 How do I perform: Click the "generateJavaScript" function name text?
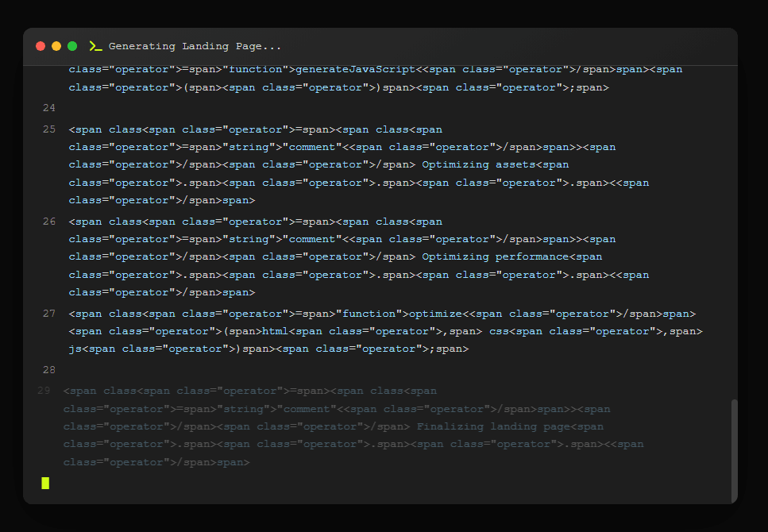point(355,69)
